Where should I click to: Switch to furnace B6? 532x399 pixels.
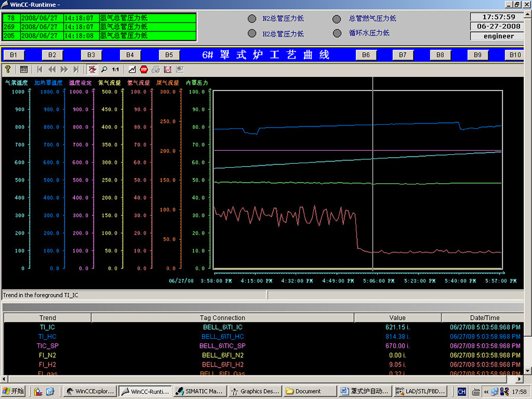(x=366, y=55)
